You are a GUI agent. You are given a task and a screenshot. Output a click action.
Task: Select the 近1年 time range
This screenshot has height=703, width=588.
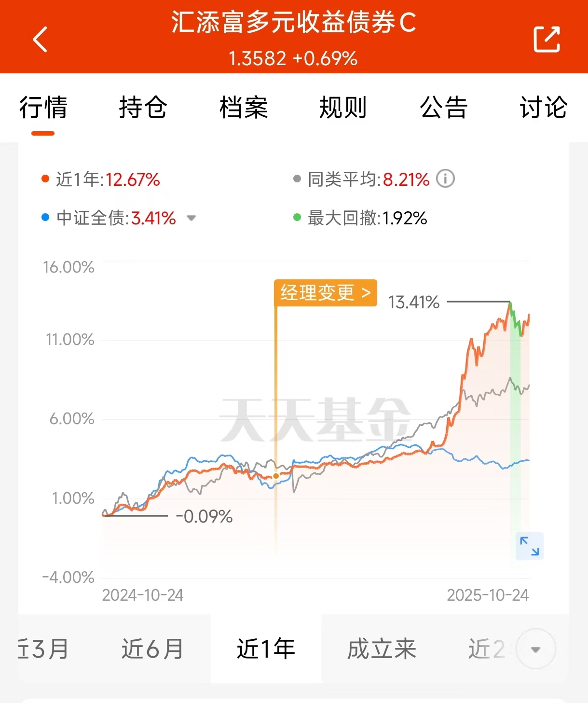coord(266,649)
